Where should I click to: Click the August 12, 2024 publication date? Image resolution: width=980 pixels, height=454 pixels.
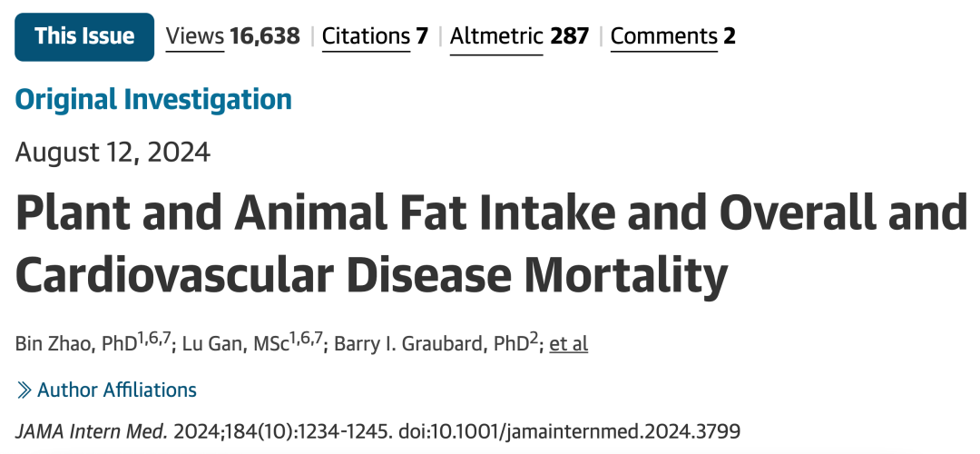click(113, 152)
